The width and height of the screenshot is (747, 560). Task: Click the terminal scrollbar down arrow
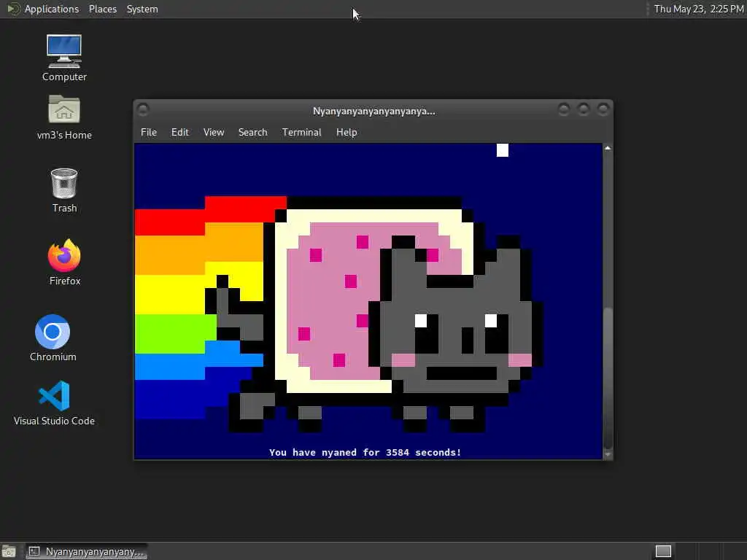[x=608, y=454]
